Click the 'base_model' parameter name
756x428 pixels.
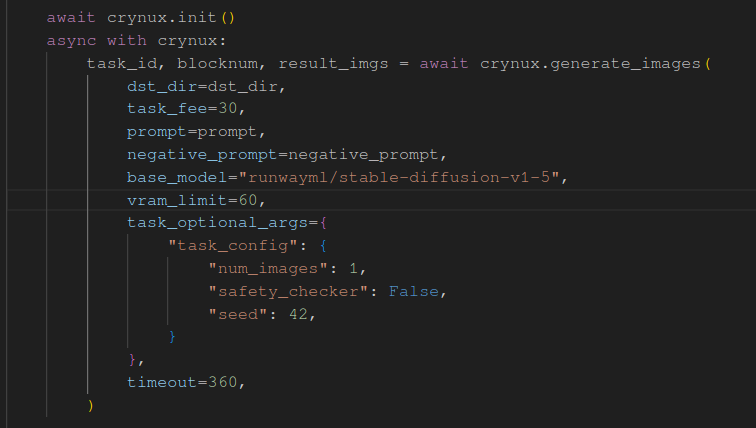tap(177, 177)
